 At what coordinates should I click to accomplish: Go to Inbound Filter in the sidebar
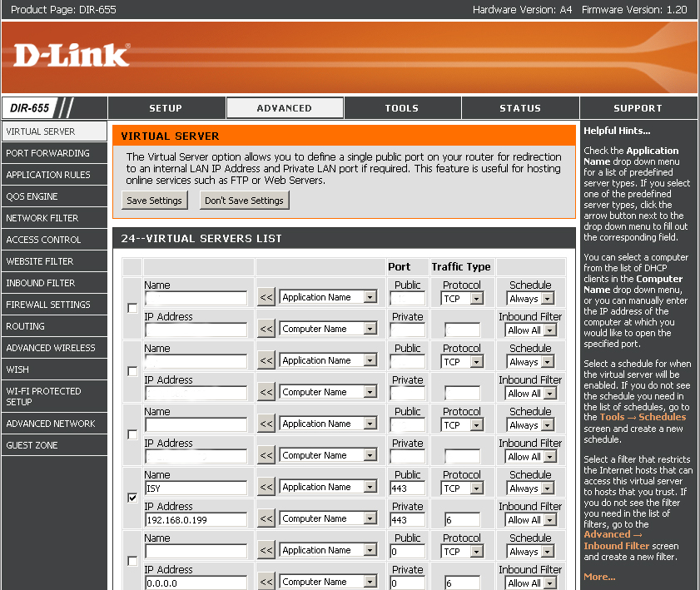point(54,283)
